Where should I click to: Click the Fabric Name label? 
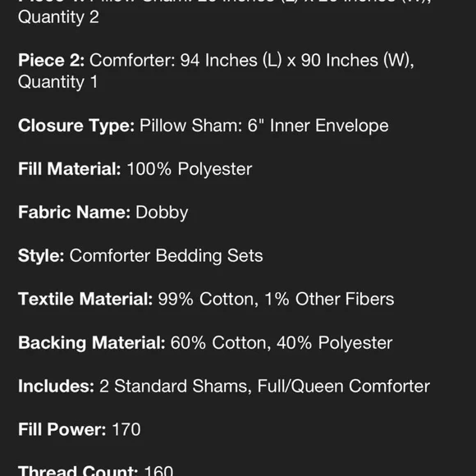(x=74, y=213)
